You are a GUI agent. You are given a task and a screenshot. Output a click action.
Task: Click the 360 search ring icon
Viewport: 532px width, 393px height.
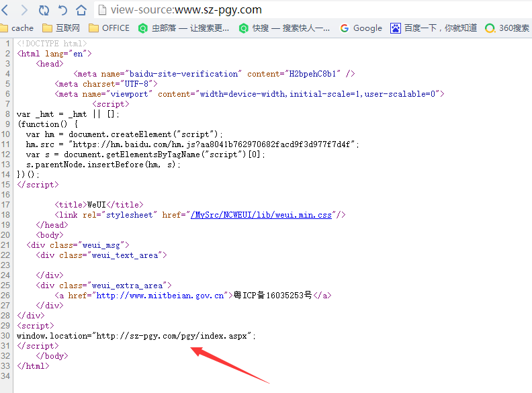coord(490,28)
